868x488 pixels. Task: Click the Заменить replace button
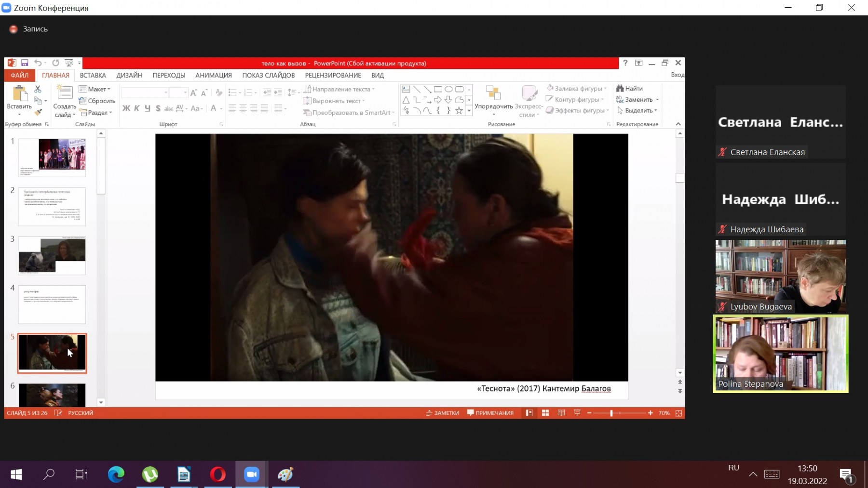click(637, 99)
